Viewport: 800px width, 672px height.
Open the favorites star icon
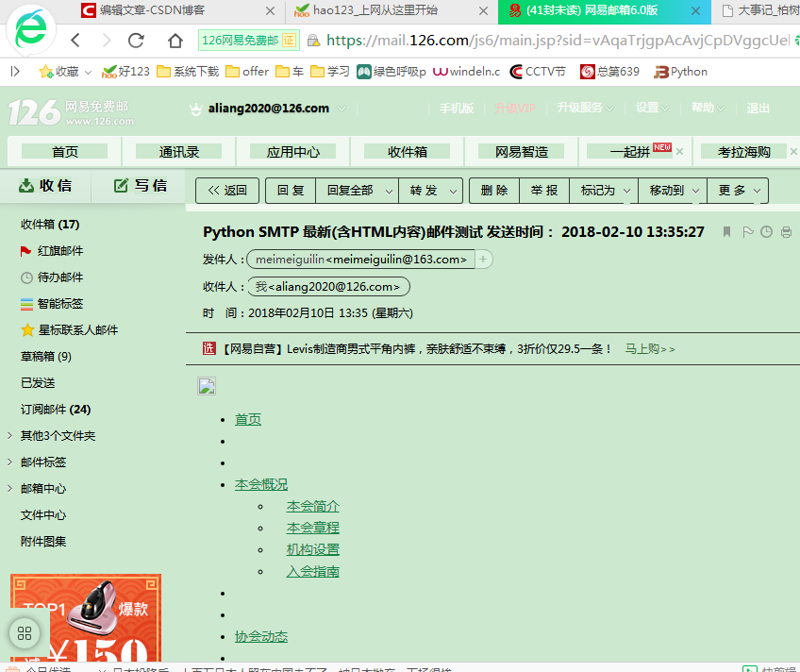pyautogui.click(x=46, y=72)
